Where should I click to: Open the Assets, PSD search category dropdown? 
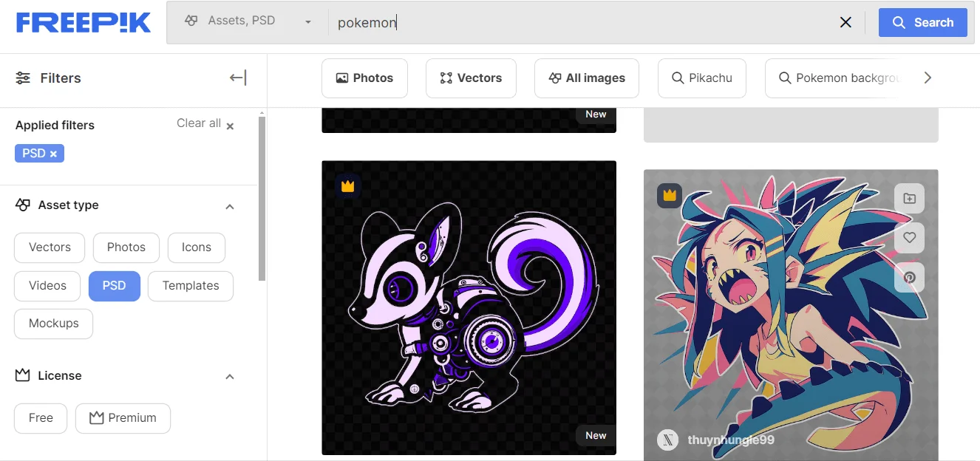(x=248, y=21)
